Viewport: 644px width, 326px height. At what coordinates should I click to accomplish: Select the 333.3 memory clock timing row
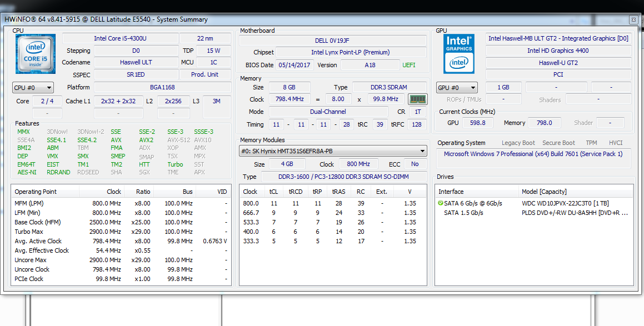333,241
